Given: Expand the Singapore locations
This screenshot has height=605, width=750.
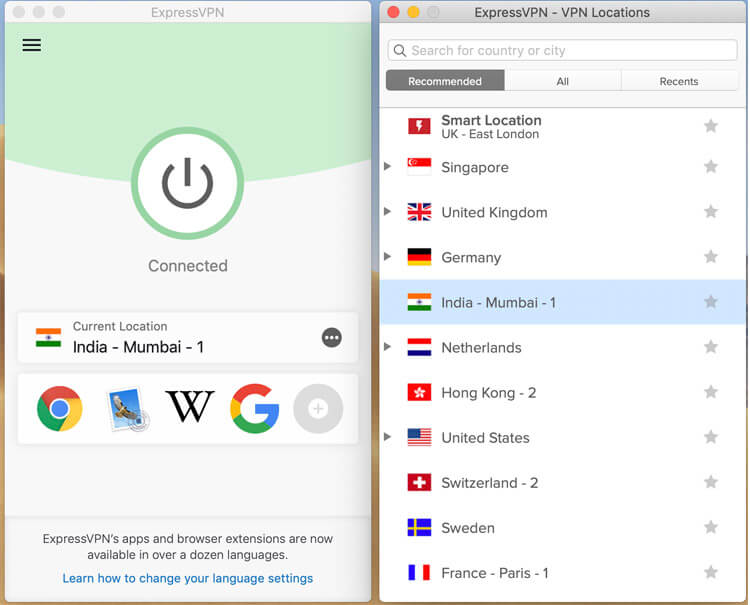Looking at the screenshot, I should (x=387, y=166).
